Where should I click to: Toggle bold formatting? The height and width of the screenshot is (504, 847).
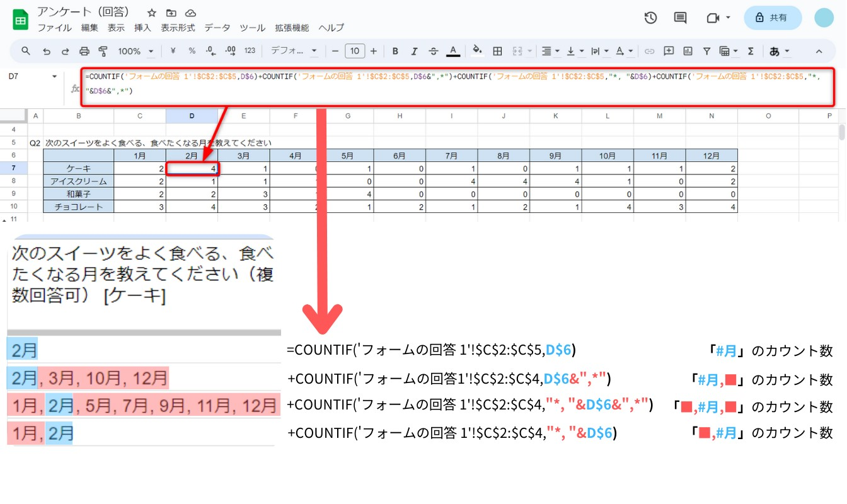tap(395, 51)
